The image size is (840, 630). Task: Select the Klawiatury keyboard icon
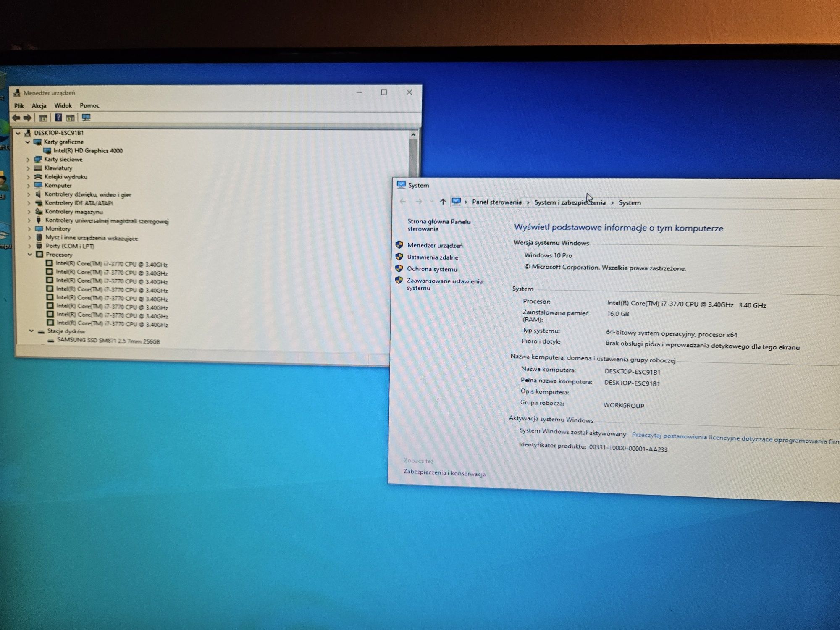pos(38,168)
